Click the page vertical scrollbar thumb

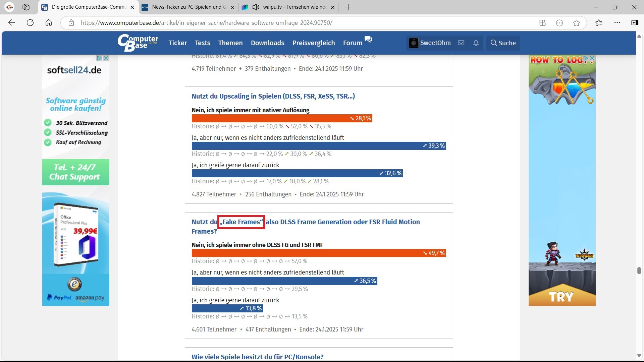tap(639, 270)
